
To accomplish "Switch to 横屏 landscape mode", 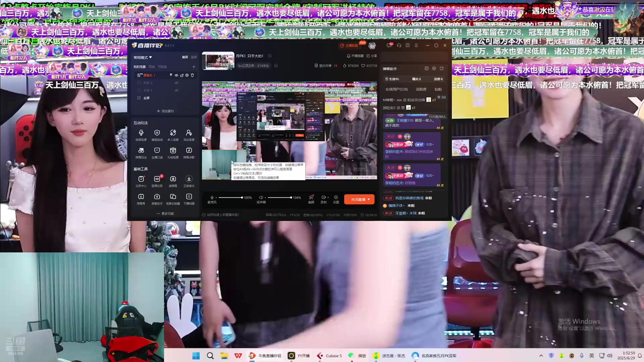I will 185,57.
